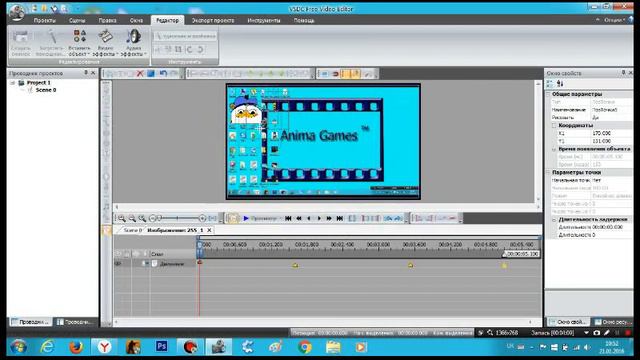Click the zoom in magnifier on timeline toolbar

[x=122, y=218]
